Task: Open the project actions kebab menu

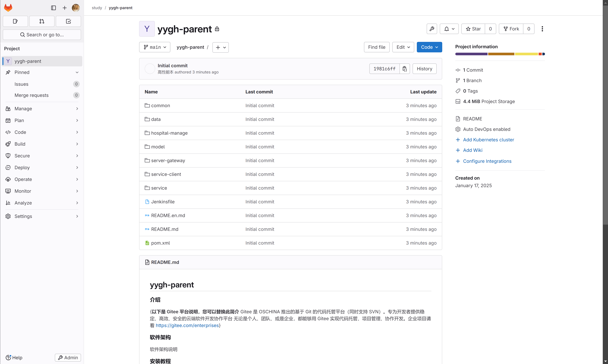Action: point(542,29)
